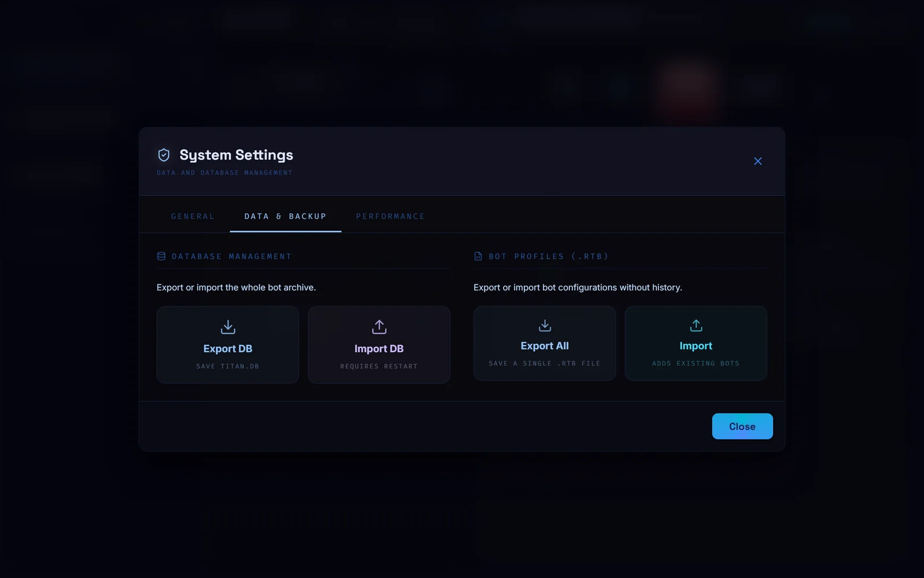Click 'Export or import the whole bot archive.' text
The height and width of the screenshot is (578, 924).
[x=236, y=287]
